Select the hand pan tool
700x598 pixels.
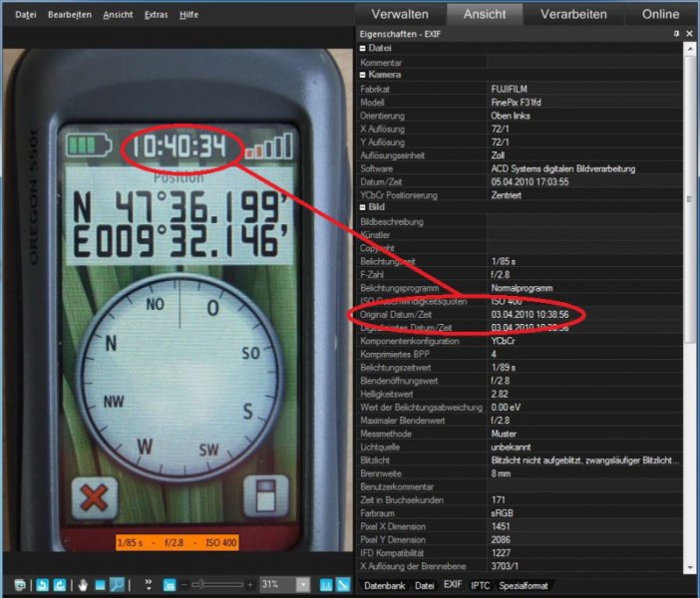point(83,585)
